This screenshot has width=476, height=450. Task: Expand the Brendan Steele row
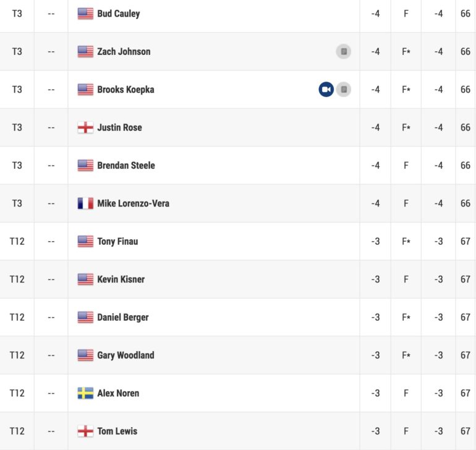coord(238,166)
